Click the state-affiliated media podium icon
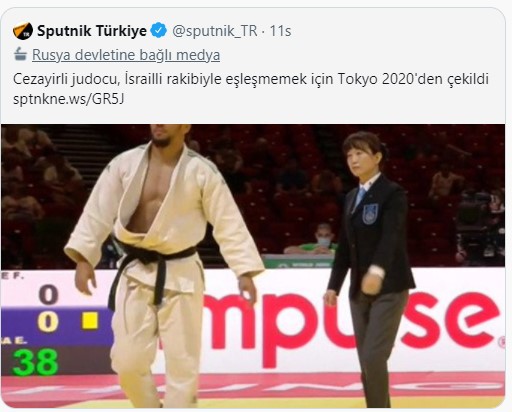The image size is (512, 412). coord(20,54)
